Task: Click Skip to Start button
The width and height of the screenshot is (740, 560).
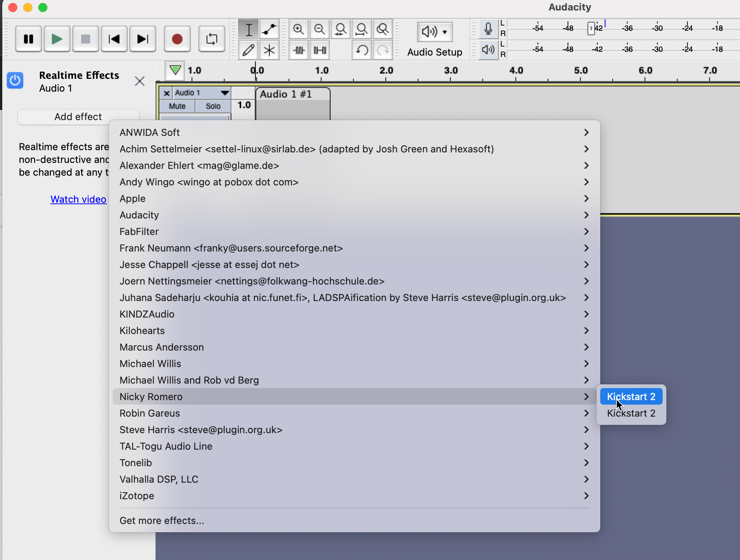Action: pos(114,39)
